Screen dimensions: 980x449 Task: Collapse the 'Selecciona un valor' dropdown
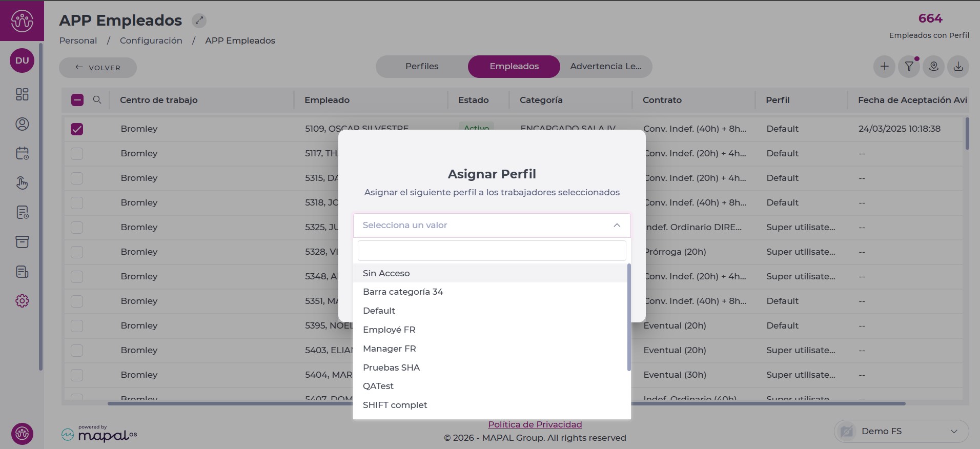click(x=617, y=226)
